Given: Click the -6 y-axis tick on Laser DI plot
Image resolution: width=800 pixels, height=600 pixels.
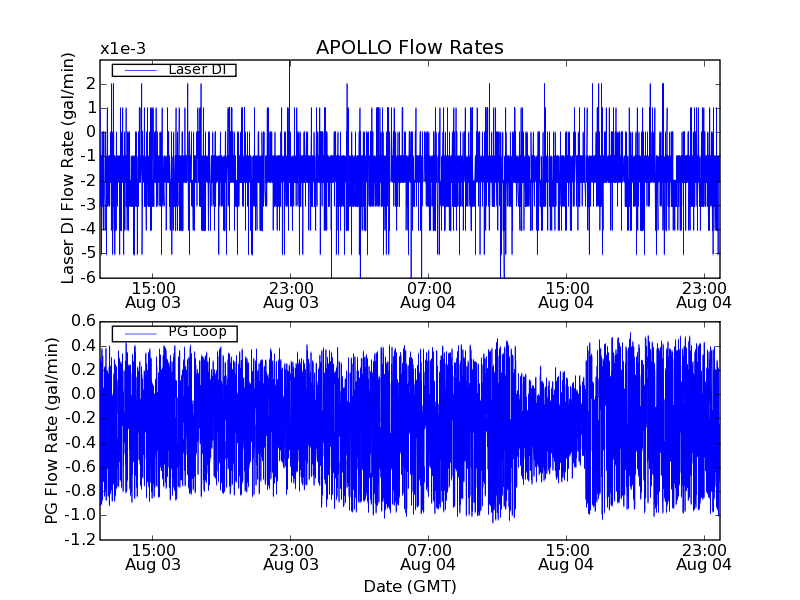Looking at the screenshot, I should [x=88, y=278].
